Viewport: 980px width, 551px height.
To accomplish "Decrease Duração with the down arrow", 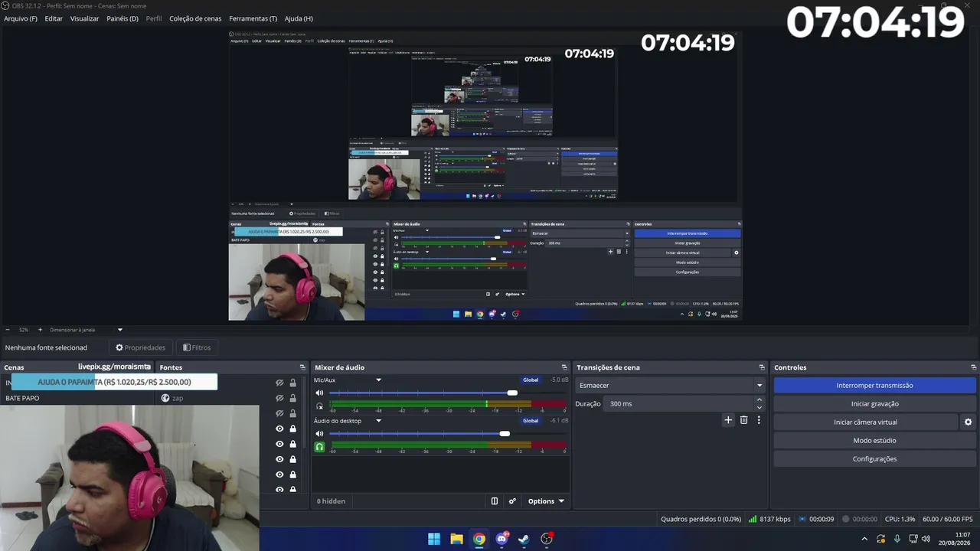I will point(759,407).
